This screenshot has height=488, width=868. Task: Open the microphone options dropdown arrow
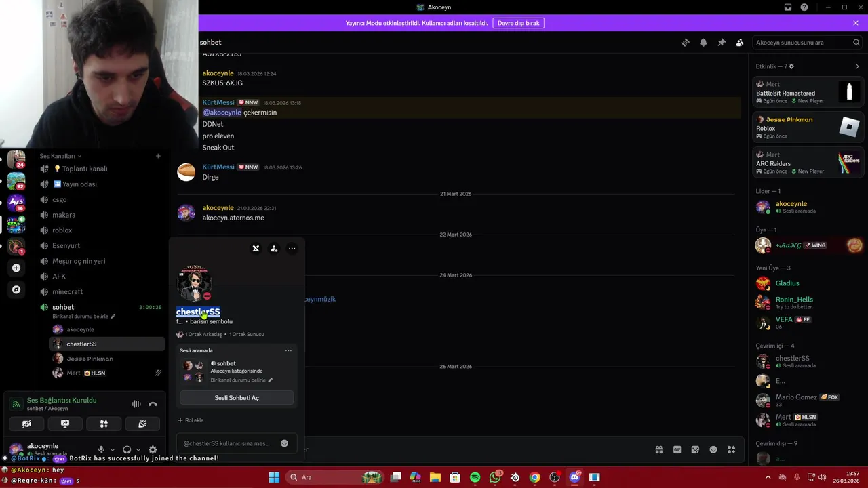click(112, 449)
